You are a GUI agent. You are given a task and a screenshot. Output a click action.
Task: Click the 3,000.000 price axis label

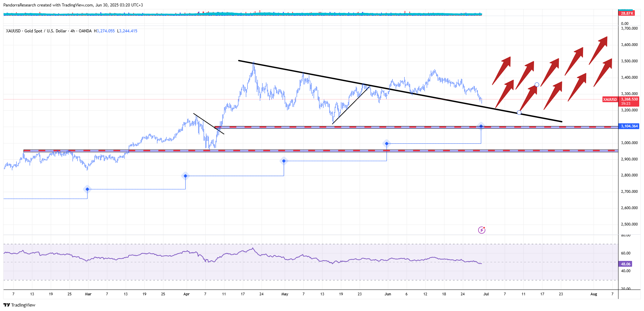[629, 143]
